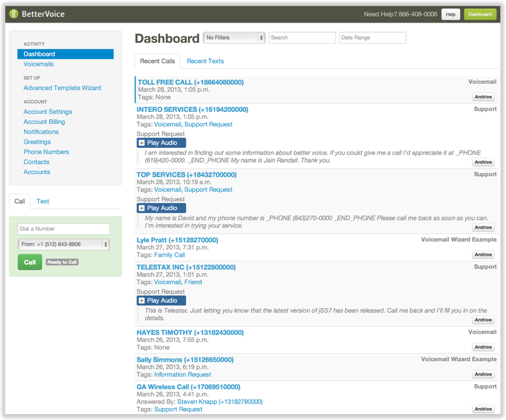Click the green Dashboard header button
This screenshot has height=420, width=506.
point(480,14)
